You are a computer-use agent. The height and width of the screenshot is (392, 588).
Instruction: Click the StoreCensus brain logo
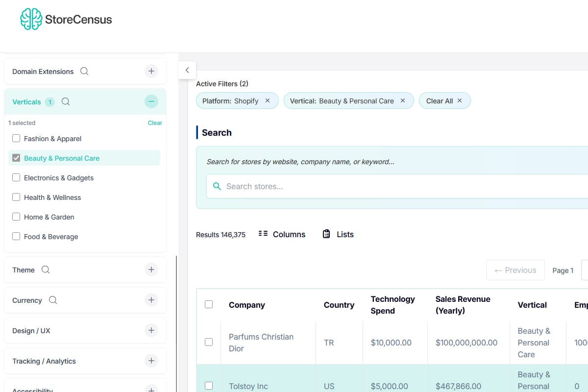pos(31,19)
